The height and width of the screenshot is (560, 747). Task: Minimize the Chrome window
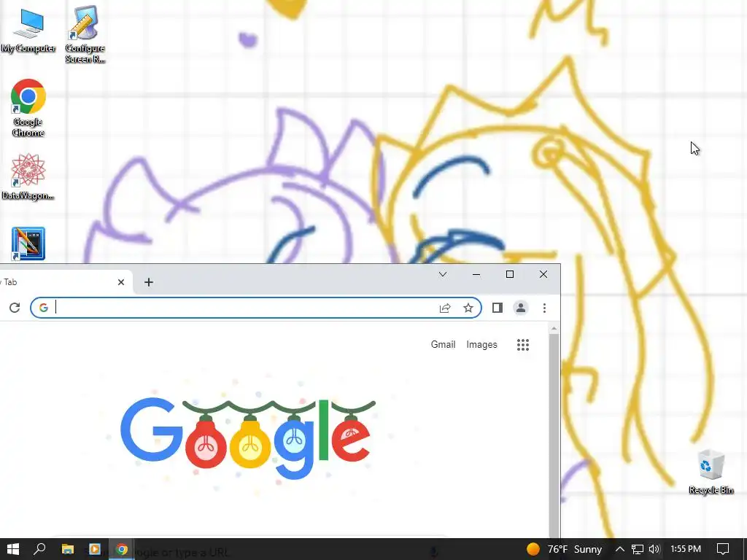point(476,274)
